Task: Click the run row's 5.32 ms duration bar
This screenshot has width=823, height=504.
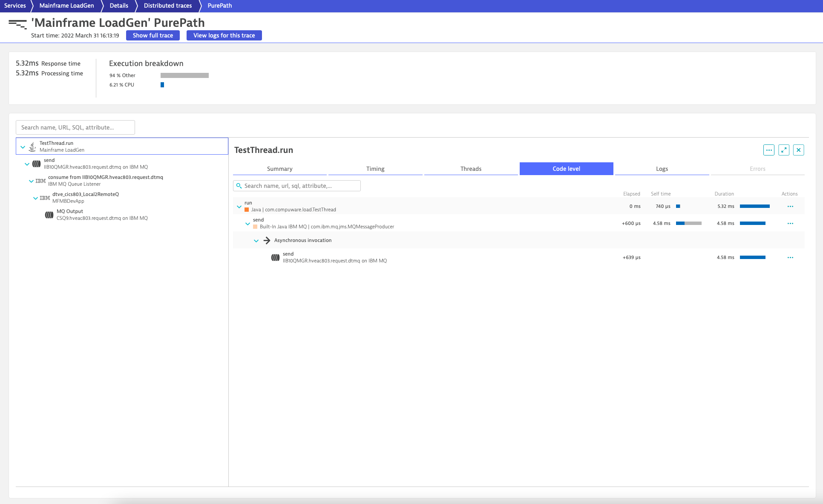Action: point(755,206)
